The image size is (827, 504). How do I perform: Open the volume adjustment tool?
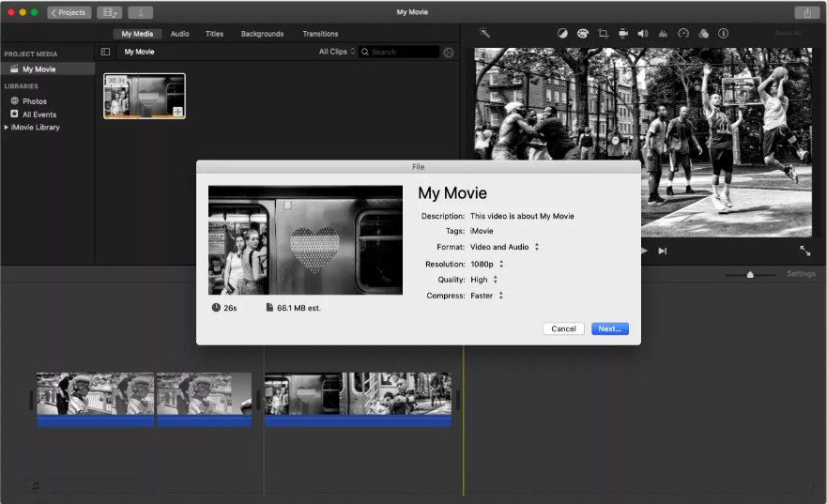642,33
